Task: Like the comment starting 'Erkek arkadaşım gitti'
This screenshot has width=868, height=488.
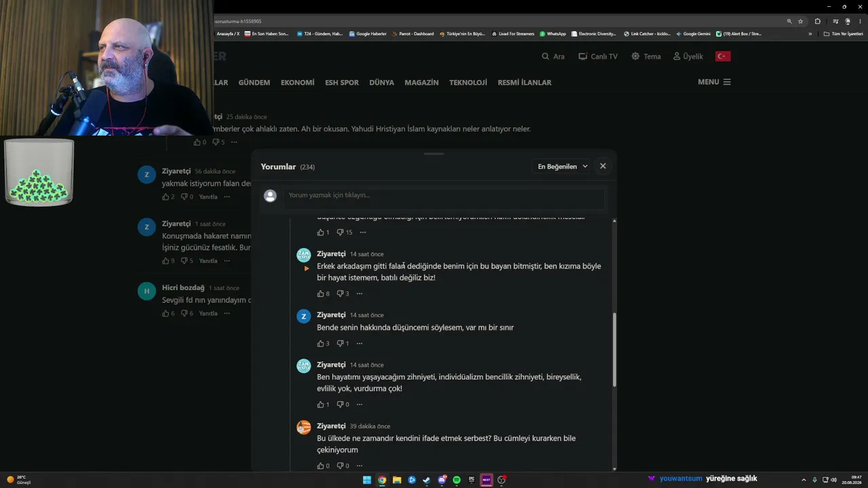Action: (x=321, y=293)
